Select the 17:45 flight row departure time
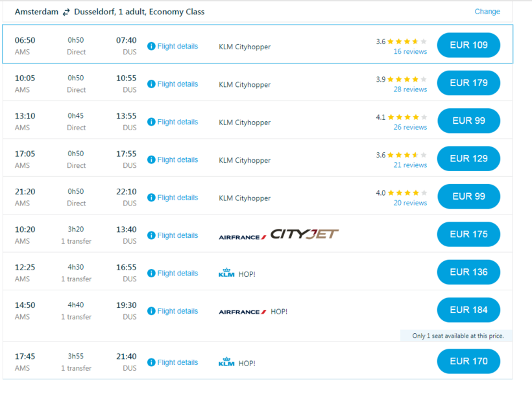 (25, 356)
